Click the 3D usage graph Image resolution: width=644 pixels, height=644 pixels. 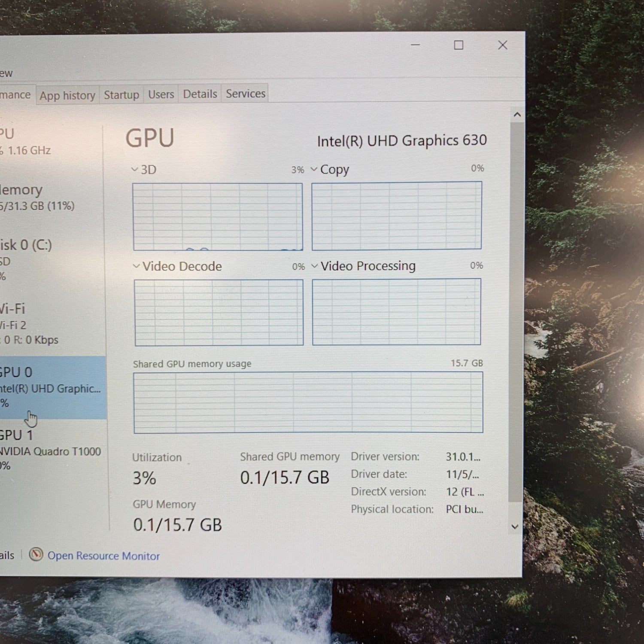pos(218,217)
